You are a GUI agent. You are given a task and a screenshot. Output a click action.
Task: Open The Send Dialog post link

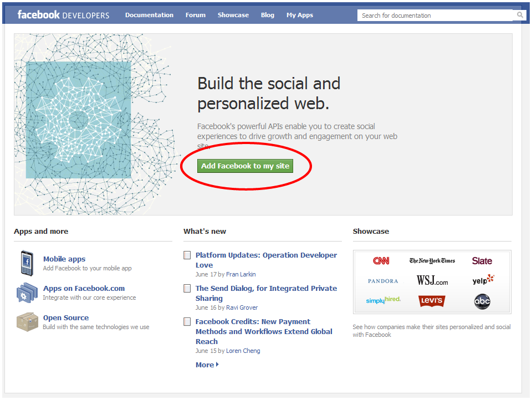pyautogui.click(x=266, y=293)
